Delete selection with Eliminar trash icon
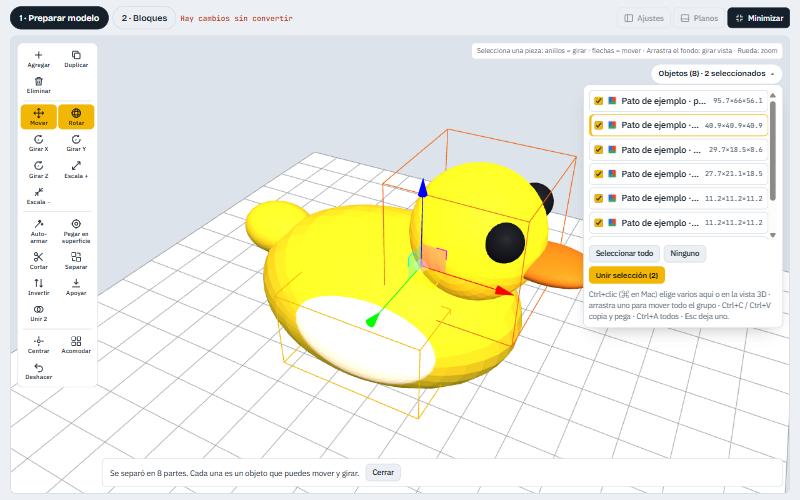This screenshot has width=800, height=500. coord(38,85)
